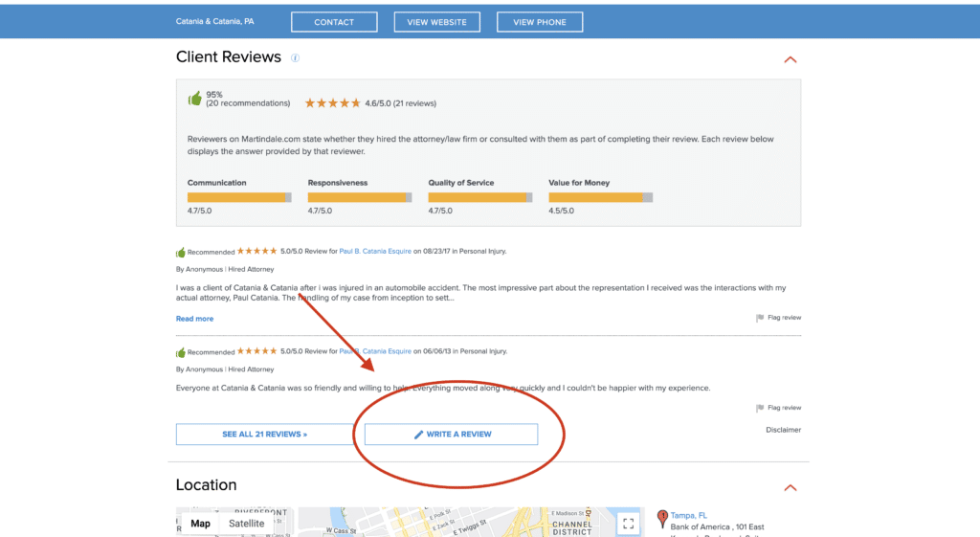Open Paul B. Catania Esquire link in 08/23/17 review
The image size is (980, 537).
point(375,252)
